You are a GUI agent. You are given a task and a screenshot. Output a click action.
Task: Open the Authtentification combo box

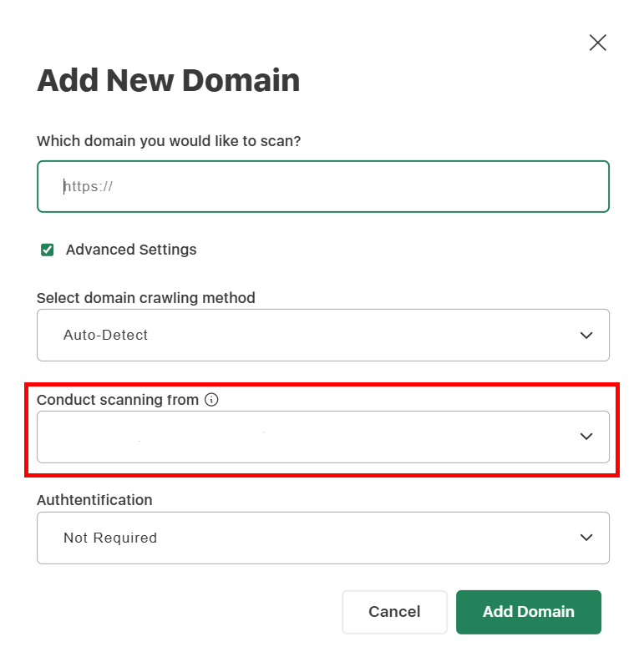pos(322,538)
